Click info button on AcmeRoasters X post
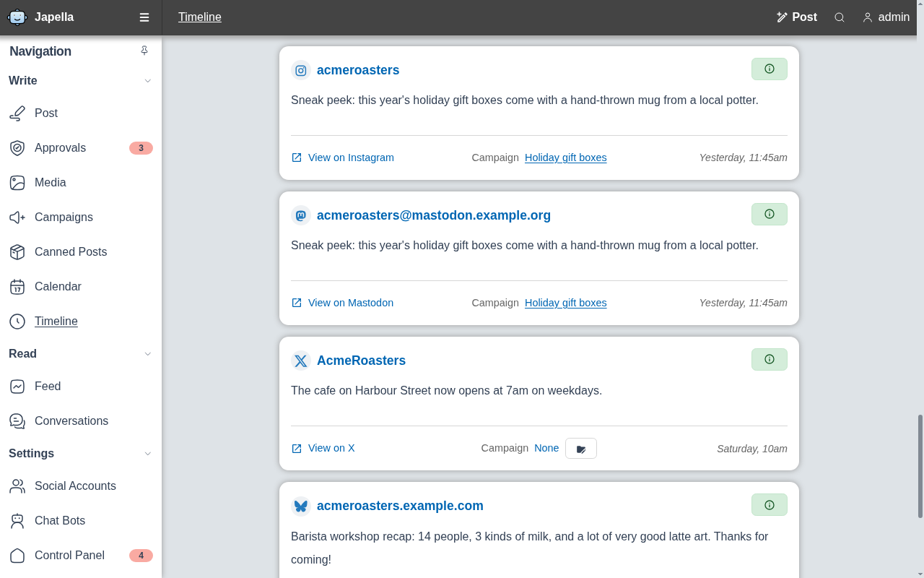The height and width of the screenshot is (578, 924). (770, 359)
